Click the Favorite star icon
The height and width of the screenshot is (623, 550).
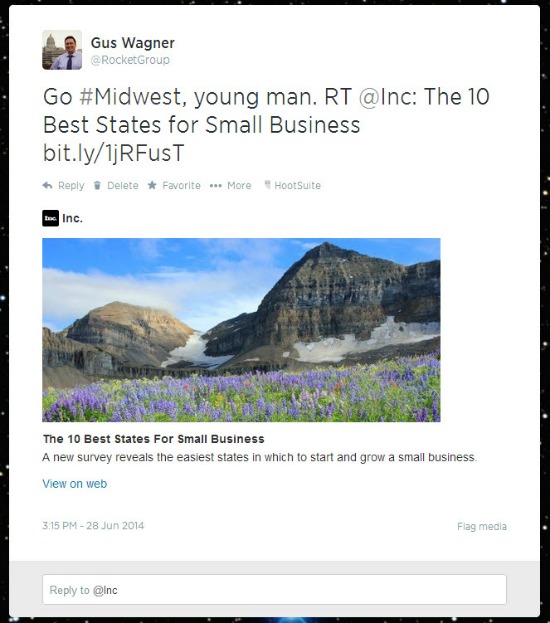click(152, 185)
